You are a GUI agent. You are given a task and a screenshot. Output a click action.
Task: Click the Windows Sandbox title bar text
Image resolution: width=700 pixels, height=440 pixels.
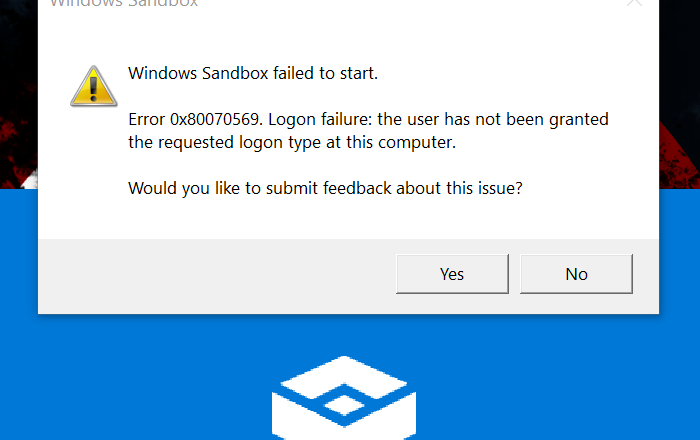(x=124, y=3)
